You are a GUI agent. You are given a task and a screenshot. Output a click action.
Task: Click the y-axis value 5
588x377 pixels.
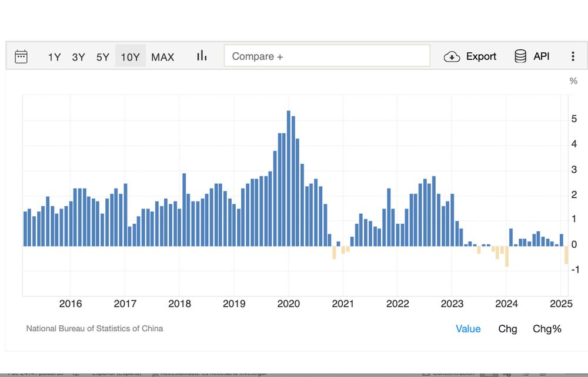(574, 119)
